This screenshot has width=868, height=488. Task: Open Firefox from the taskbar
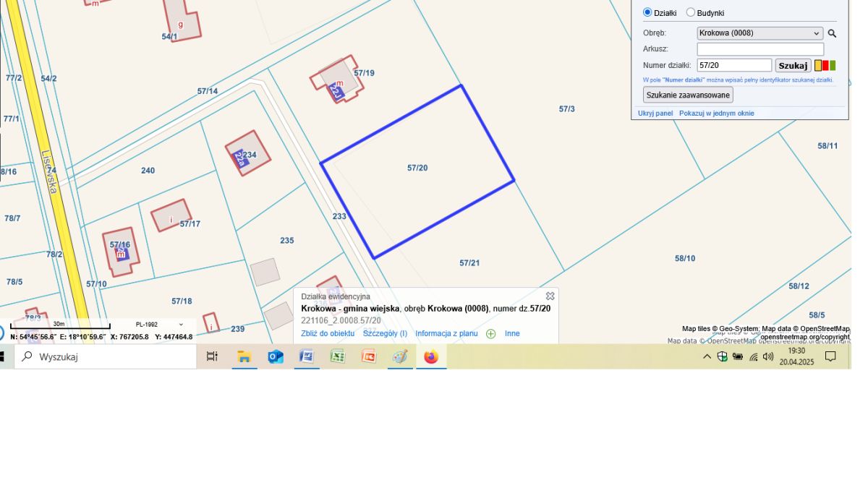tap(431, 356)
